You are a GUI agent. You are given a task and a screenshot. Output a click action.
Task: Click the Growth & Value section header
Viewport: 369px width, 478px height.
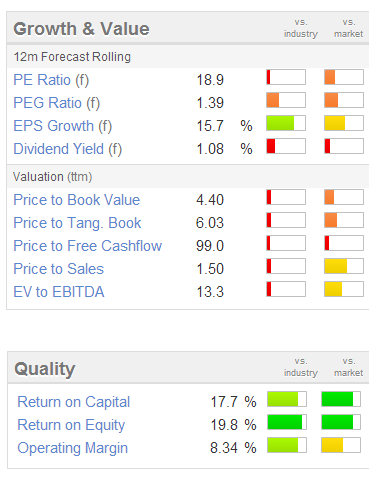coord(81,29)
